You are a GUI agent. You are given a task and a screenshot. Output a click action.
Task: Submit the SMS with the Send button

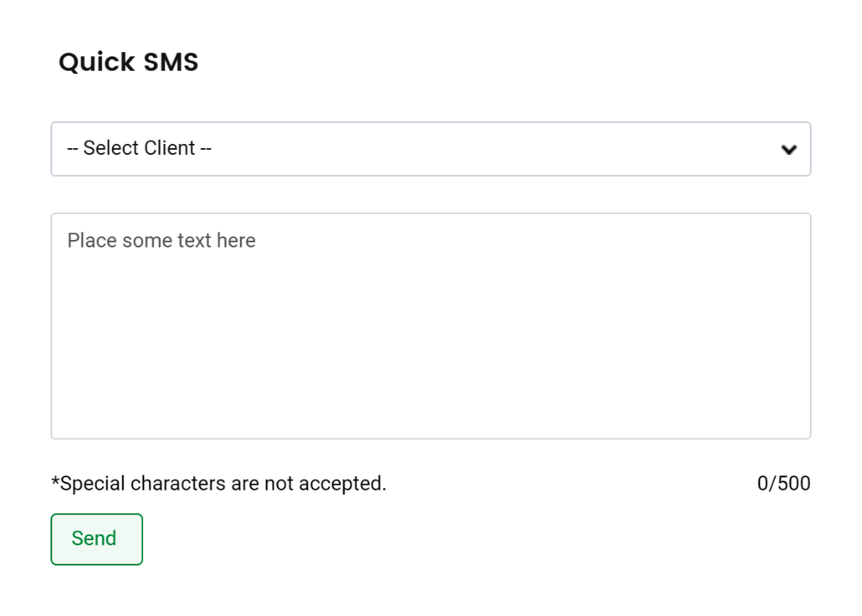(x=96, y=539)
